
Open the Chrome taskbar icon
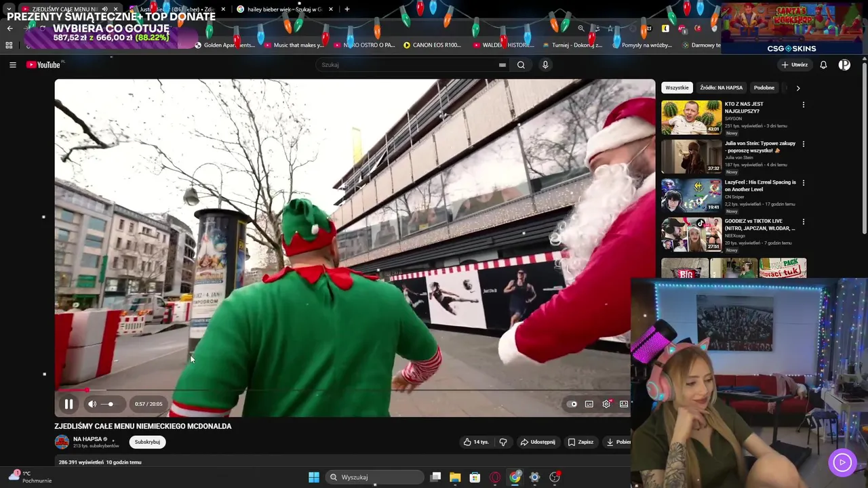tap(515, 477)
